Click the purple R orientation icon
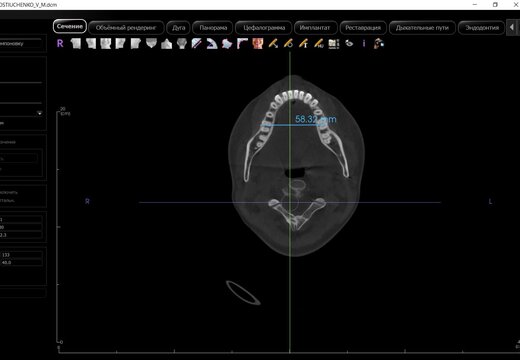 (x=60, y=43)
